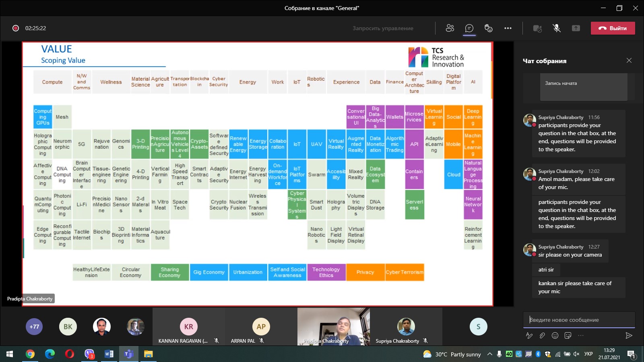Screen dimensions: 644x362
Task: Toggle the meeting chat icon
Action: pos(469,28)
